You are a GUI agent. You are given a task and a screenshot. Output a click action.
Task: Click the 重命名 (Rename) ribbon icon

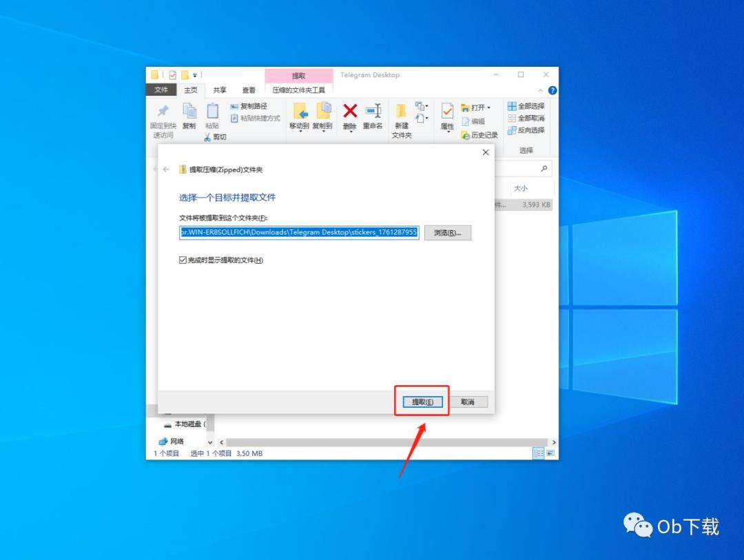[373, 112]
